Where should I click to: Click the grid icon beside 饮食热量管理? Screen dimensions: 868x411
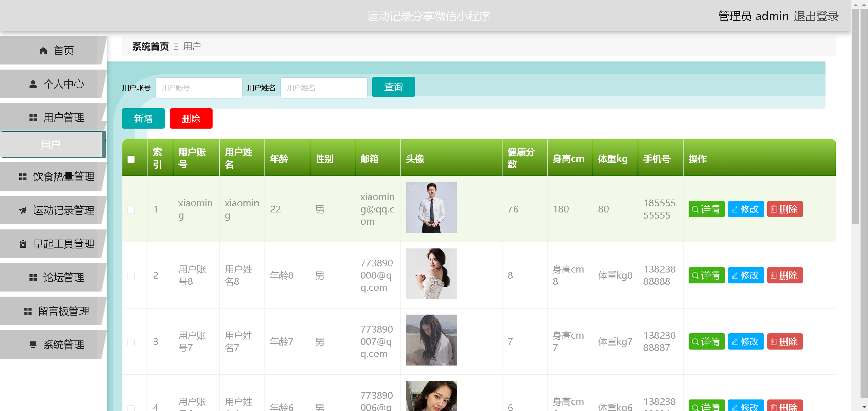tap(23, 177)
